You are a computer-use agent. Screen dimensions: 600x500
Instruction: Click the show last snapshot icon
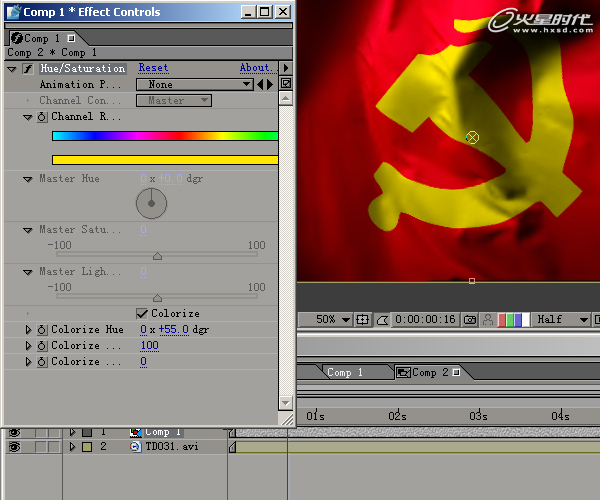click(488, 320)
